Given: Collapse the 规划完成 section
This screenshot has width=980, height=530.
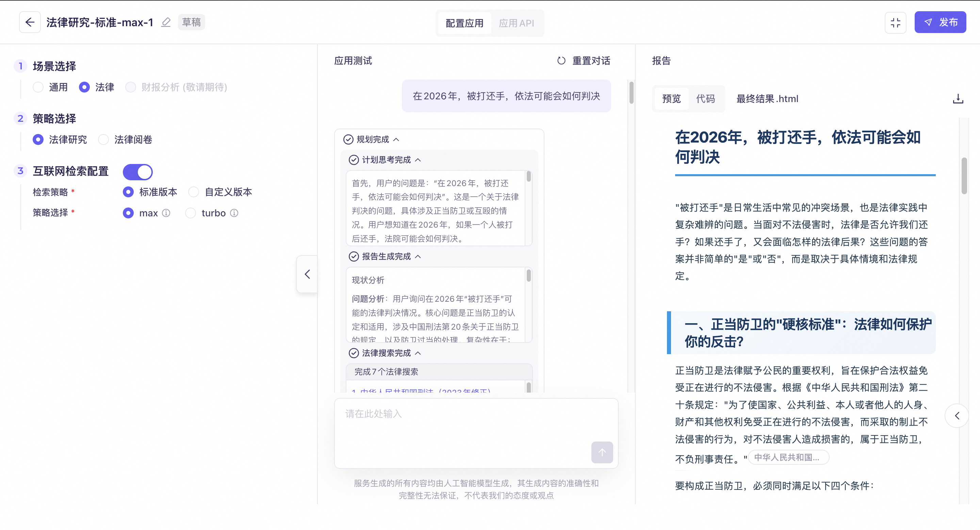Looking at the screenshot, I should 396,139.
